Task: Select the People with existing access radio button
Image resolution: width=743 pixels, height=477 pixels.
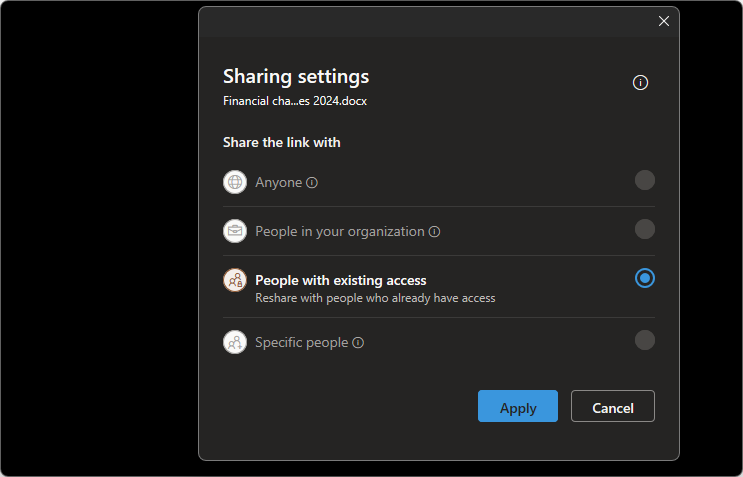Action: pos(645,278)
